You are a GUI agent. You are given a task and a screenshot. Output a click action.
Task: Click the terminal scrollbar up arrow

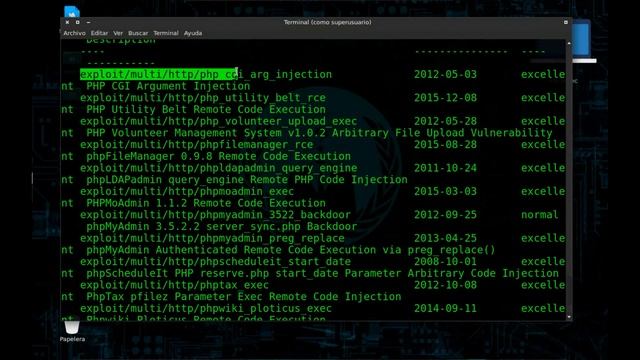(x=569, y=42)
